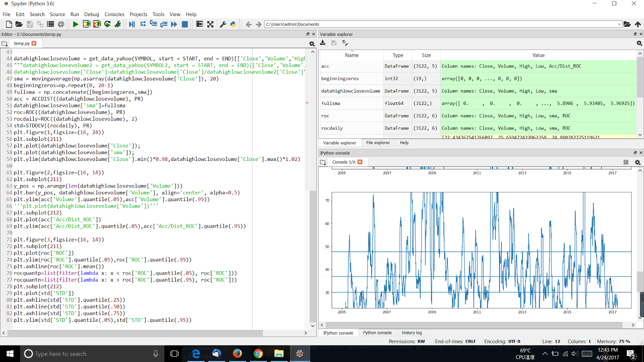Browse editor tabs list button

click(5, 43)
